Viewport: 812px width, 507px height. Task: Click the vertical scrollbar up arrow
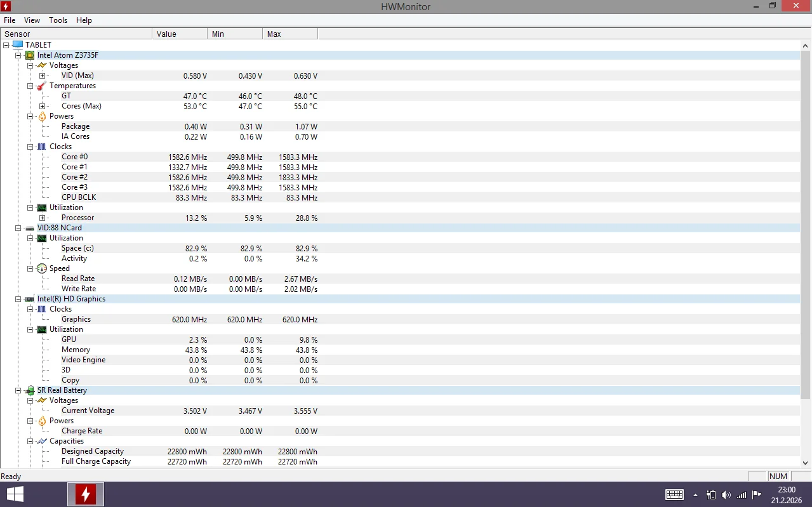pyautogui.click(x=806, y=45)
